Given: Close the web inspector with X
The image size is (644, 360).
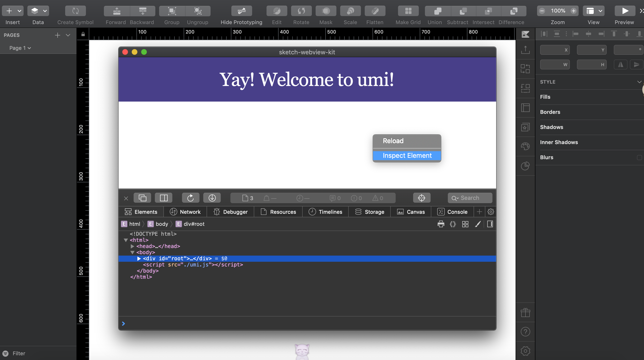Looking at the screenshot, I should tap(126, 198).
